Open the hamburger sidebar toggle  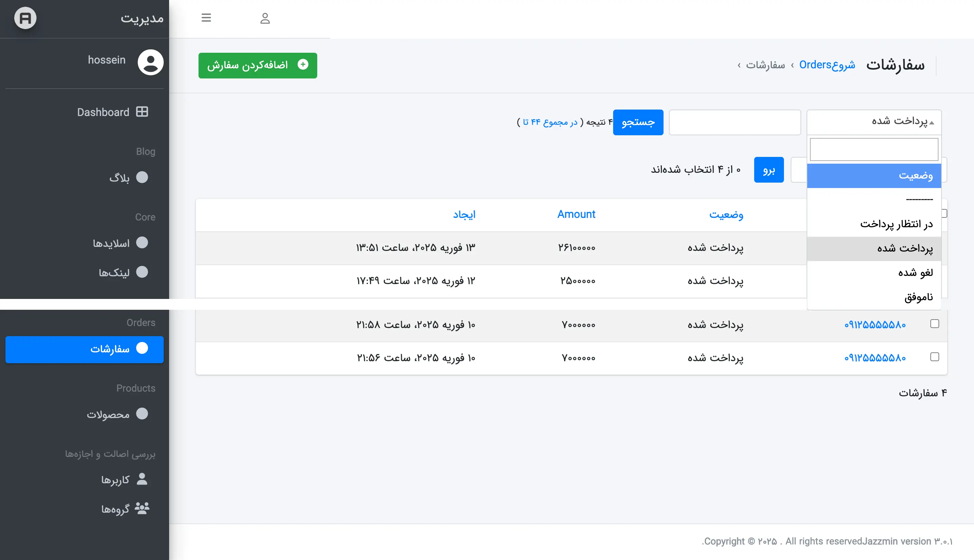coord(206,18)
